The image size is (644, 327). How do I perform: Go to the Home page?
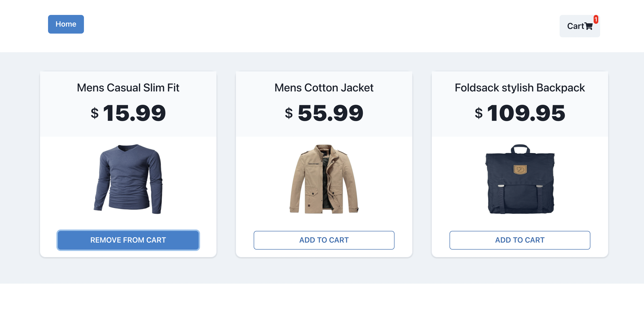click(66, 24)
